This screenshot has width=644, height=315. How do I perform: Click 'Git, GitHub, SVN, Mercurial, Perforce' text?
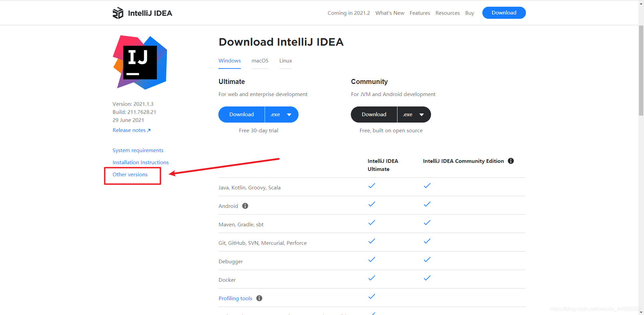point(262,243)
